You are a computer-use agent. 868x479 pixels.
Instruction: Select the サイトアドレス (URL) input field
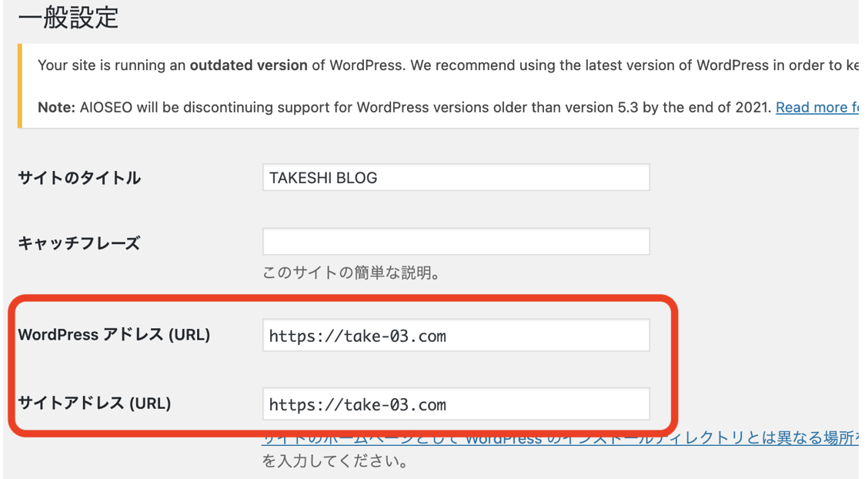pyautogui.click(x=456, y=404)
